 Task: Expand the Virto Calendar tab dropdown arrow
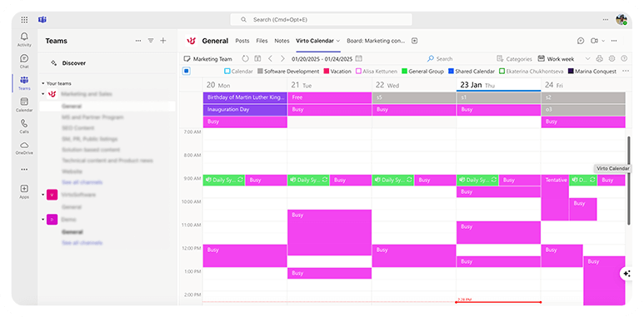coord(338,41)
